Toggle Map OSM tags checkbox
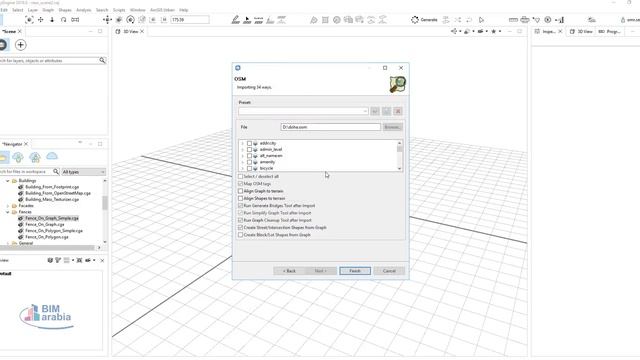 click(240, 184)
